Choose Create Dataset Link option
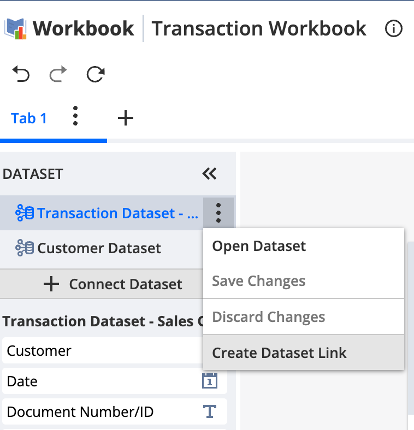 303,353
